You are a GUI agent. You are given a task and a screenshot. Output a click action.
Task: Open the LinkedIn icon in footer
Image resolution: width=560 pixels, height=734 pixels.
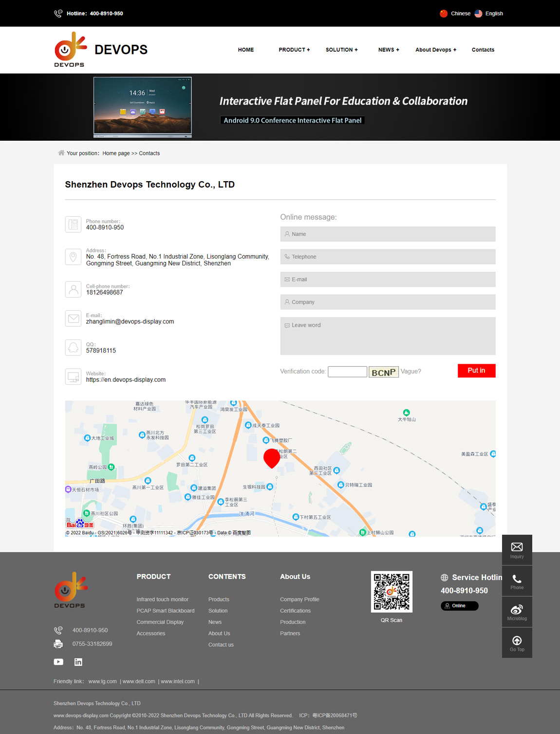[x=78, y=662]
